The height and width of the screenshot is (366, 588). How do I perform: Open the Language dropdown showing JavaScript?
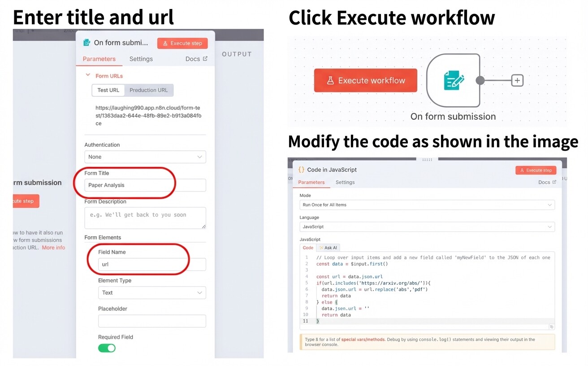[x=427, y=227]
